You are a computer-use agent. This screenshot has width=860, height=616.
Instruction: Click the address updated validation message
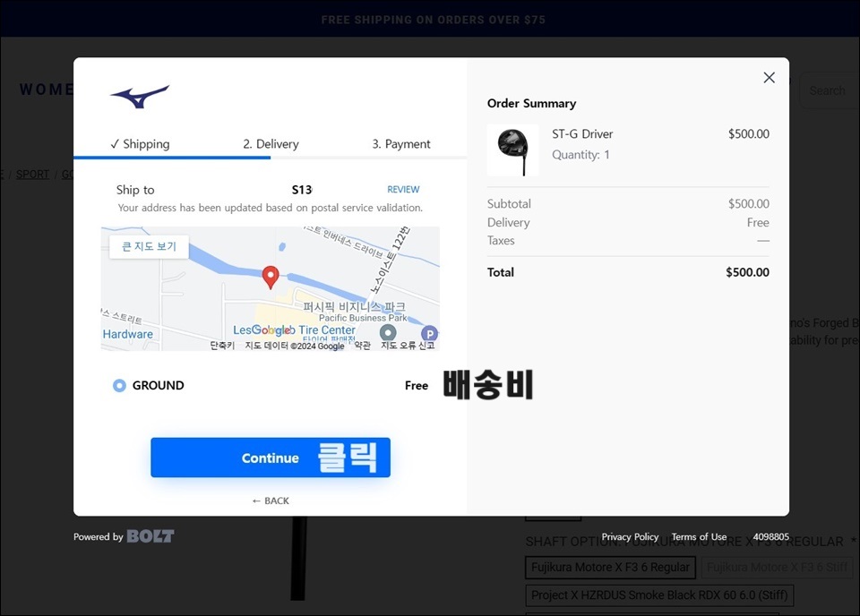pos(270,208)
